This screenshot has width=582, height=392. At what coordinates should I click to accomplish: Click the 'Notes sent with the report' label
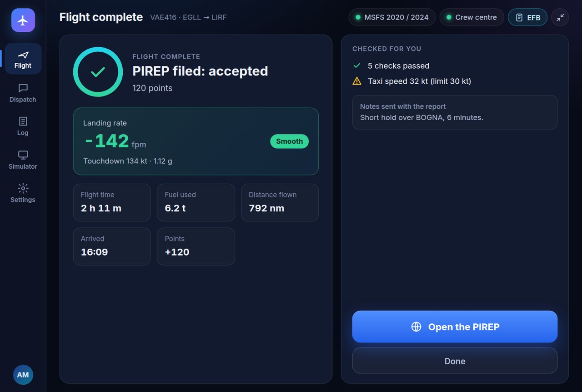coord(403,106)
